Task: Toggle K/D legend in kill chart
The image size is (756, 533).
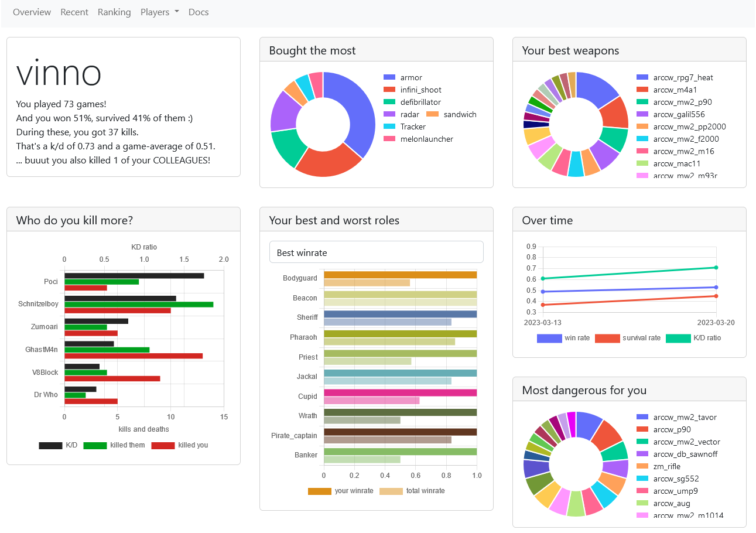Action: point(58,446)
